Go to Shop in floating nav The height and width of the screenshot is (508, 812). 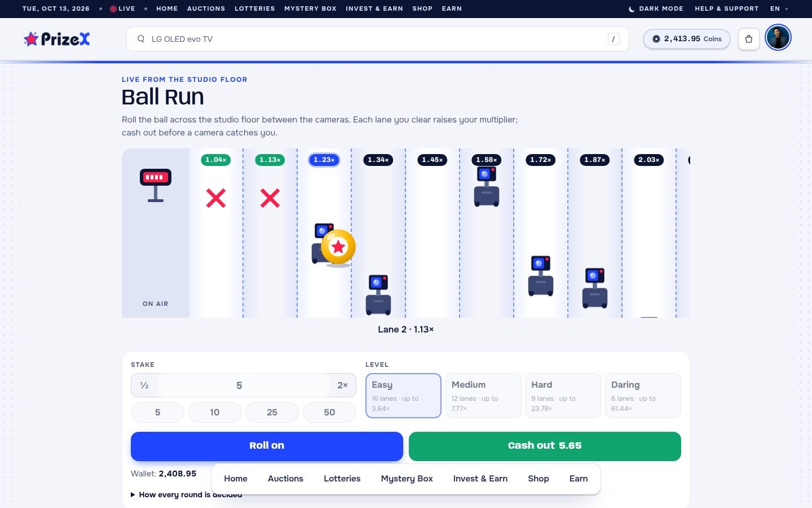pyautogui.click(x=539, y=479)
